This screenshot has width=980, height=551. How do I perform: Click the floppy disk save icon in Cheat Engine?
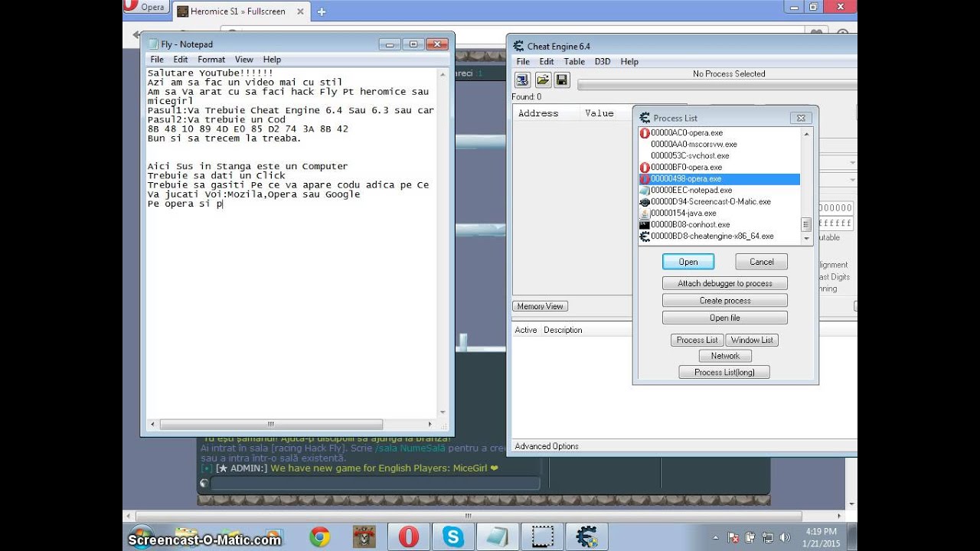pos(562,80)
